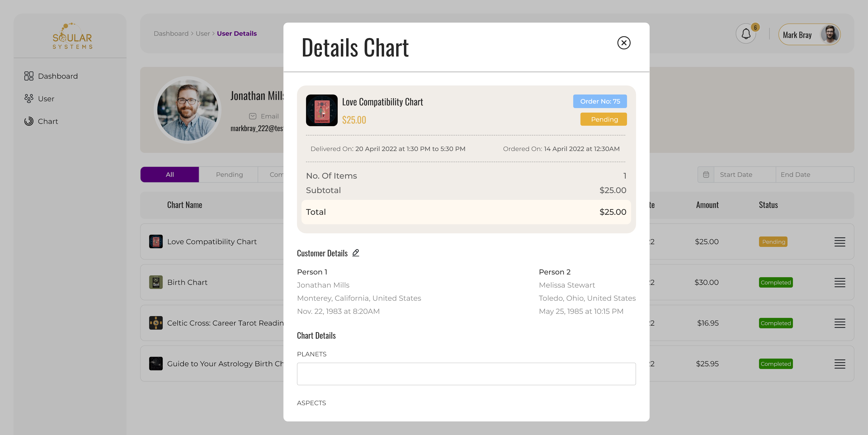Open the notifications bell
The width and height of the screenshot is (868, 435).
746,34
